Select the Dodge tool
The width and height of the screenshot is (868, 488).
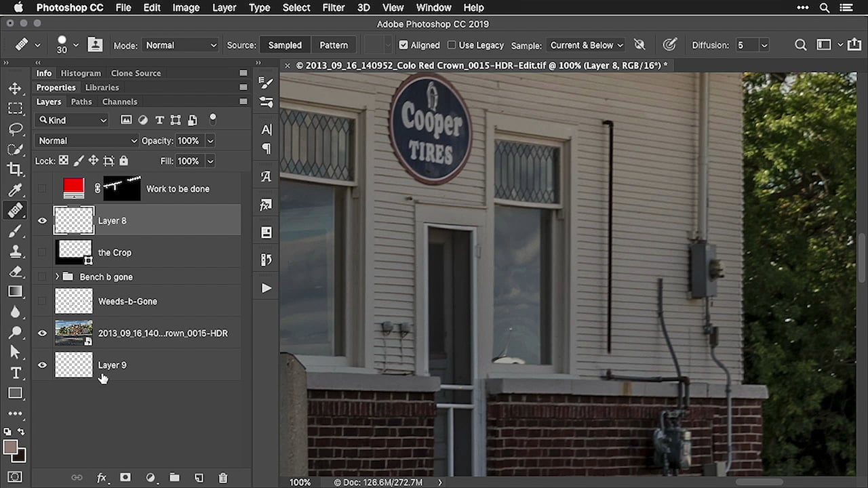(x=15, y=332)
